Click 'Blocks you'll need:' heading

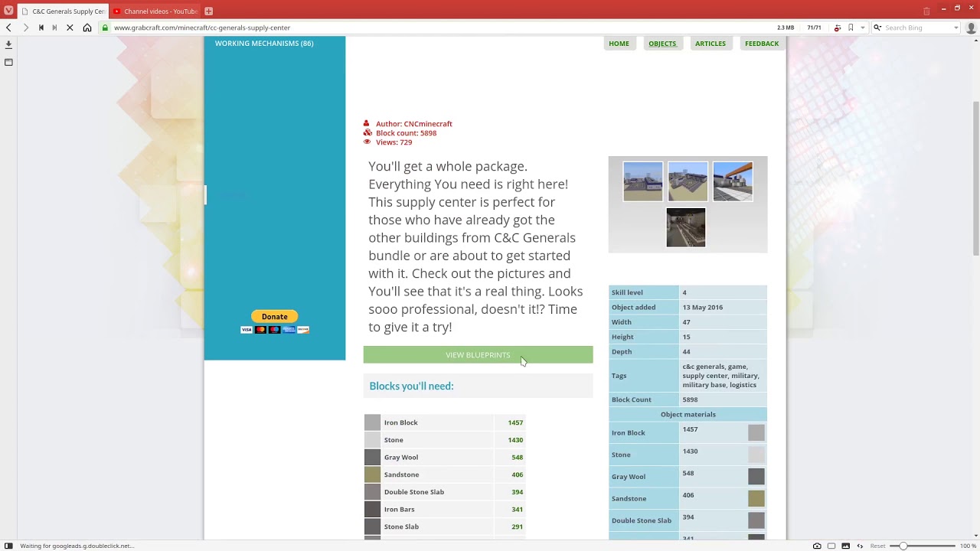[x=411, y=386]
